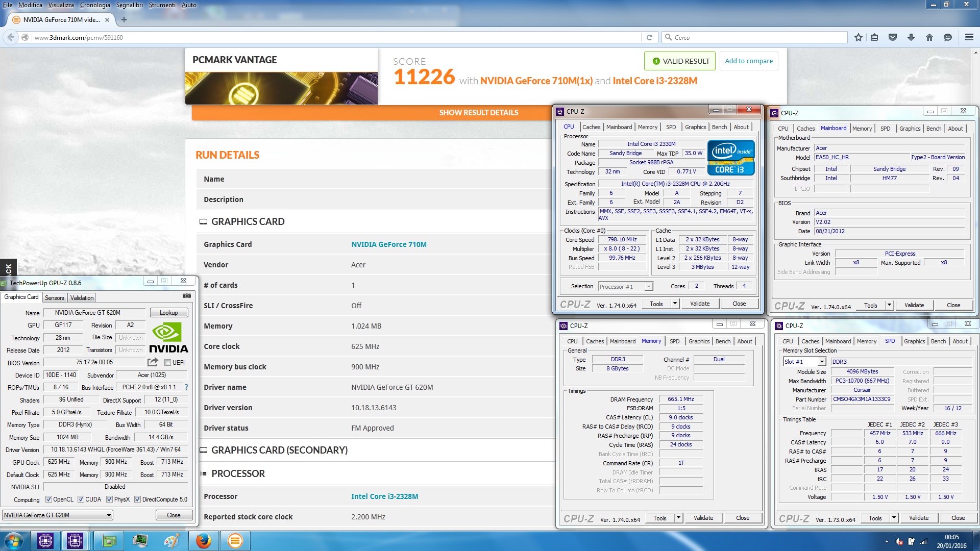Open the bookmarks list icon in Firefox toolbar
The image size is (980, 551).
pyautogui.click(x=875, y=37)
